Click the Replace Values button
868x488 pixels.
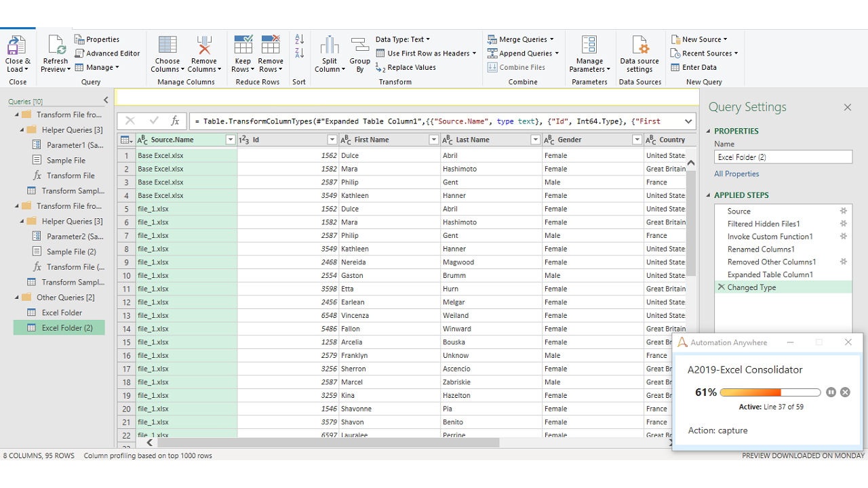406,68
